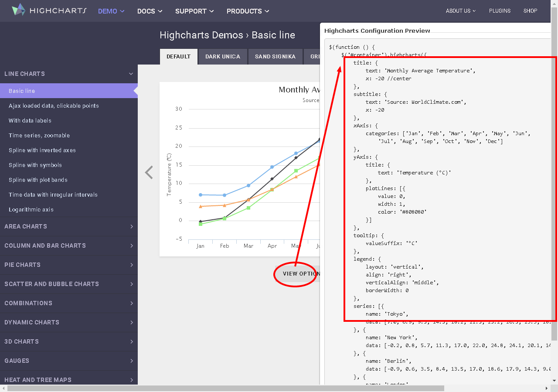Screen dimensions: 558x392
Task: Click the 'Temperature (°C)' y-axis label
Action: pos(169,174)
